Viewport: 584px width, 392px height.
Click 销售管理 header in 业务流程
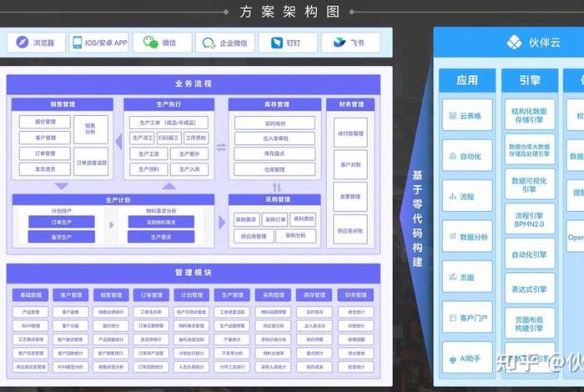coord(63,104)
